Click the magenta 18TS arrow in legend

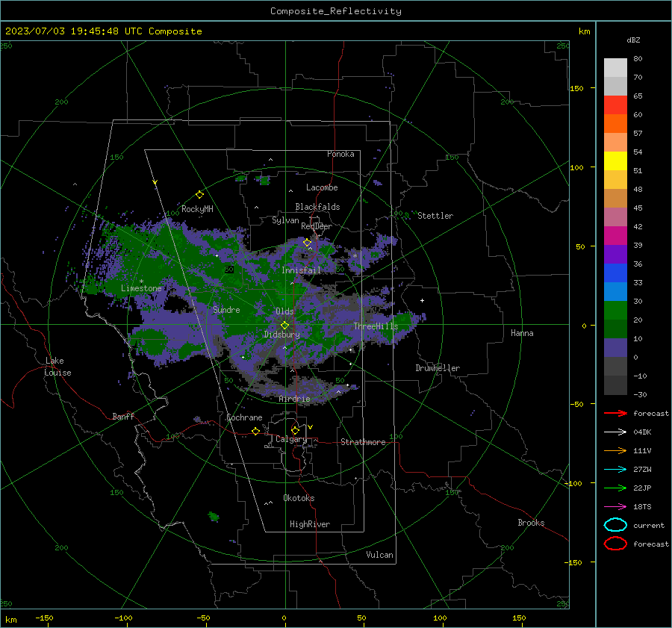click(x=615, y=507)
